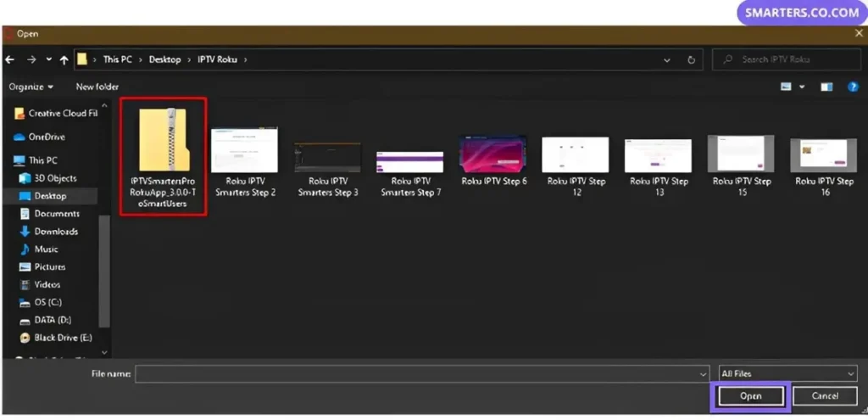Expand the File name dropdown arrow
This screenshot has height=420, width=868.
pos(704,374)
